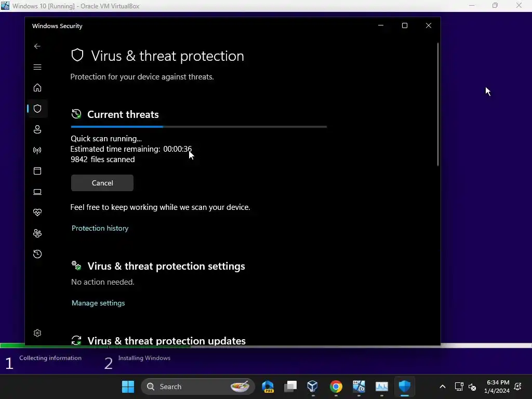Open Family options icon
532x399 pixels.
click(37, 233)
